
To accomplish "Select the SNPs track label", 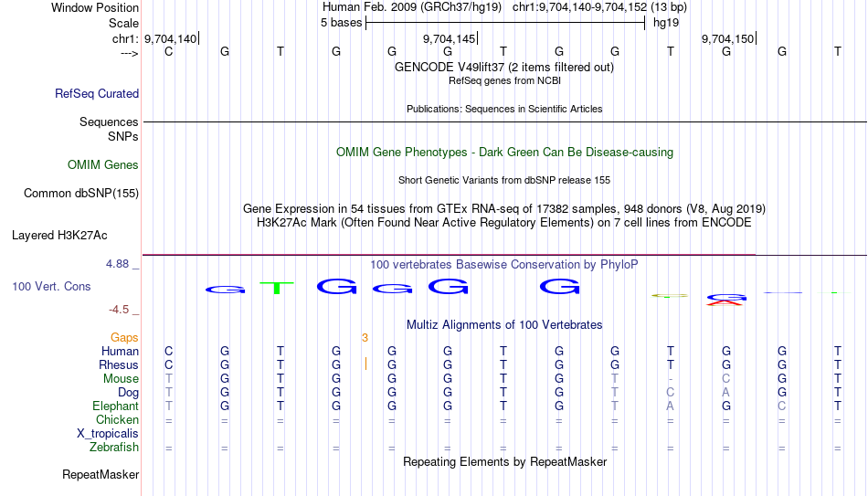I will [123, 136].
